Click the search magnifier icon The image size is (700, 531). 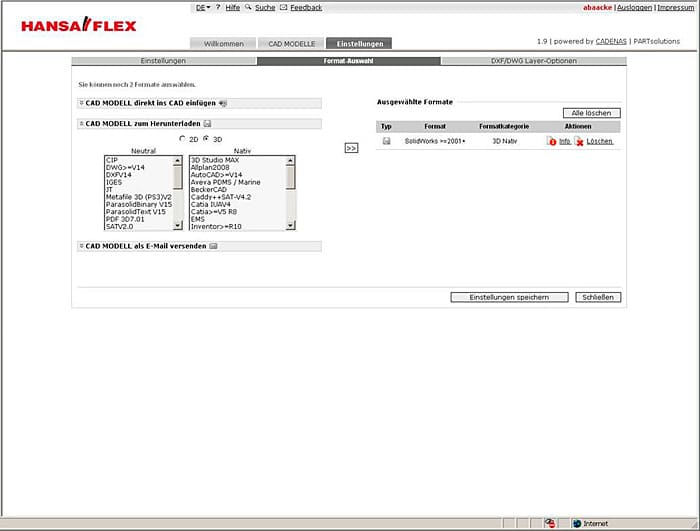coord(248,7)
